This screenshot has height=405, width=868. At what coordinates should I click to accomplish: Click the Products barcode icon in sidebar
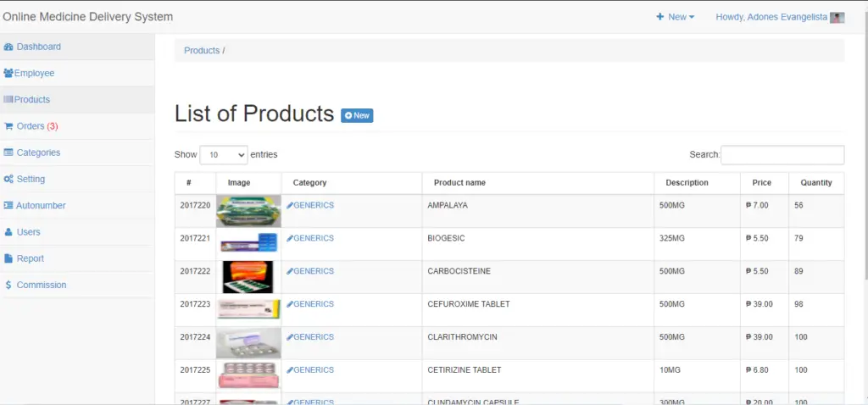[8, 100]
